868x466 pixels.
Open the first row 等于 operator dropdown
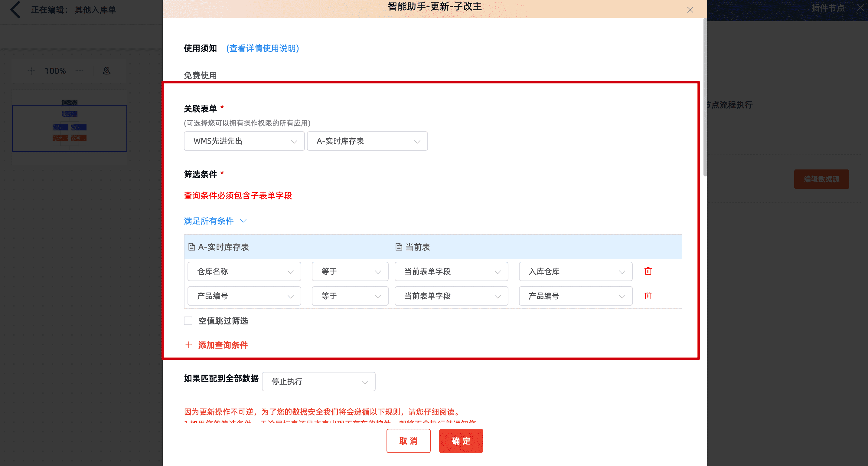pos(350,271)
